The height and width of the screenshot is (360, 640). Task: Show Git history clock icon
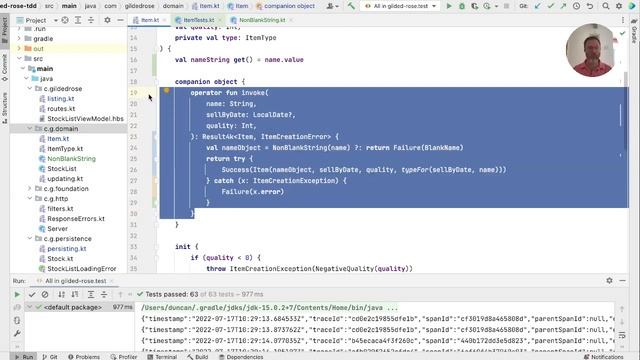576,6
